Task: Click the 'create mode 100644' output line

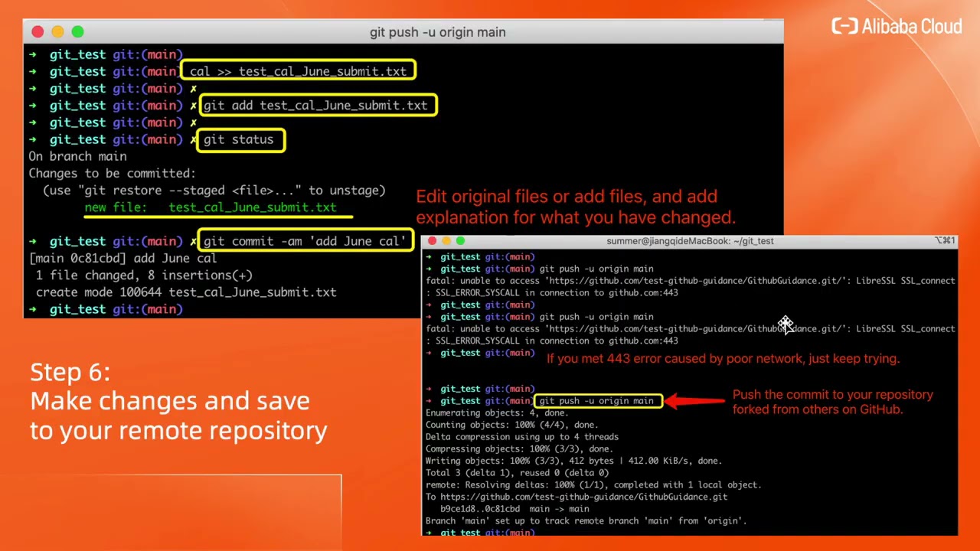Action: point(186,292)
